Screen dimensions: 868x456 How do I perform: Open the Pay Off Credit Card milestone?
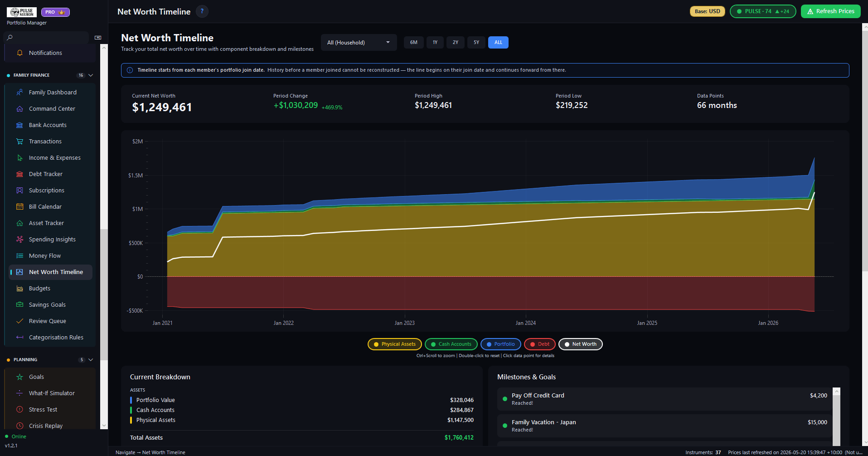click(664, 399)
